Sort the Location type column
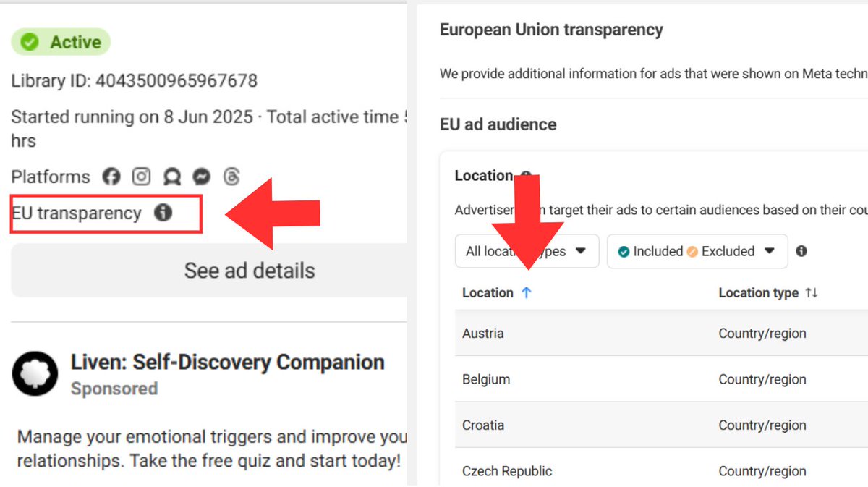This screenshot has width=868, height=487. click(812, 293)
